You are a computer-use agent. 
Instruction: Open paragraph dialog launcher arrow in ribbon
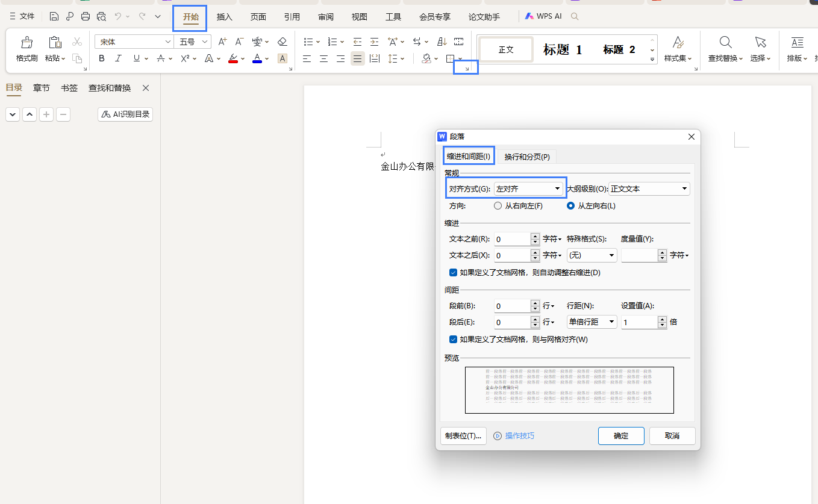click(466, 69)
